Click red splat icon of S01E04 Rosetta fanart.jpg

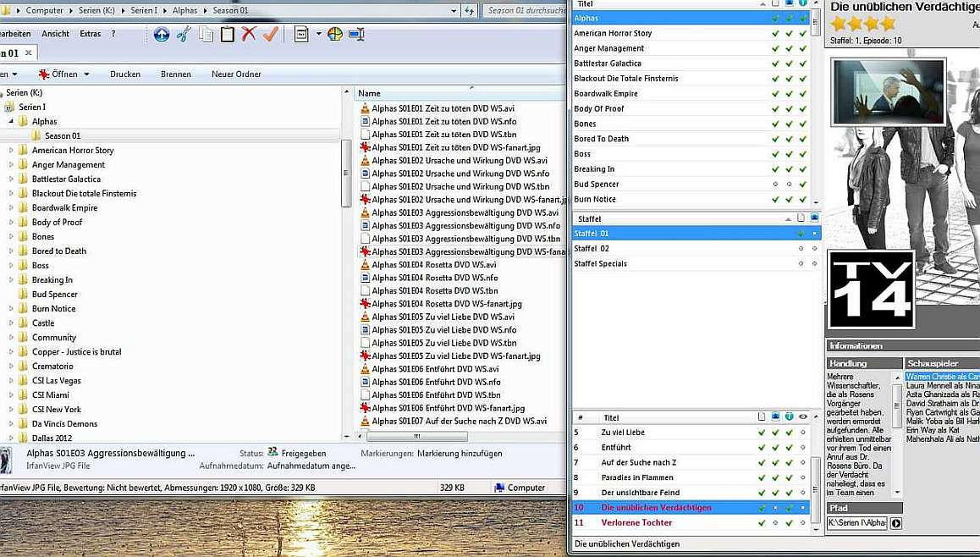[x=365, y=304]
